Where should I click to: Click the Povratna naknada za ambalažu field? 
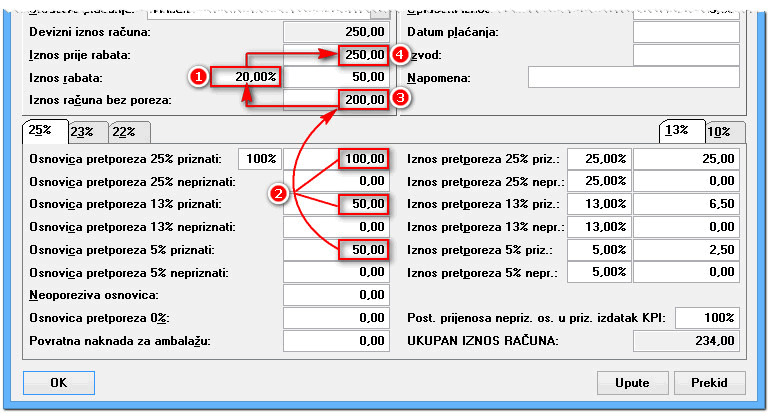point(336,341)
